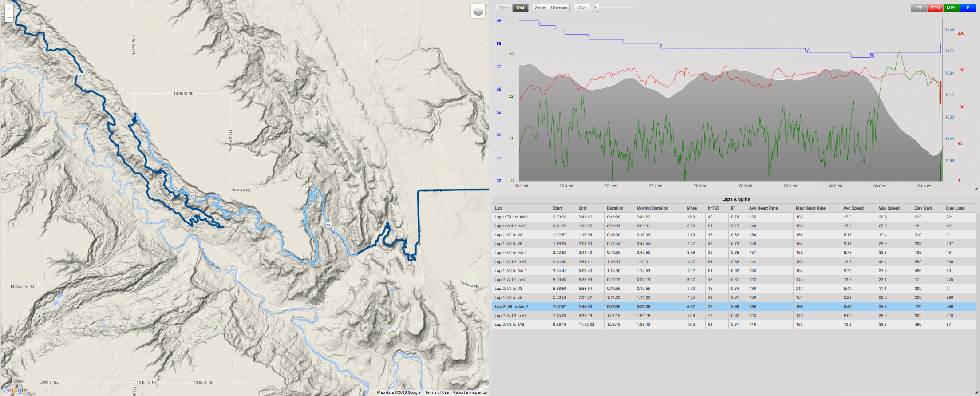Switch chart x-axis to Time
The width and height of the screenshot is (980, 396).
(504, 8)
